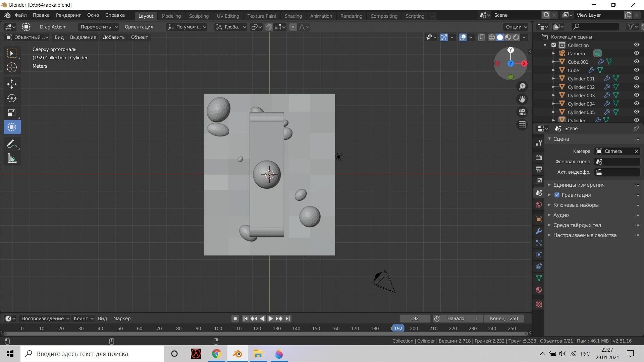
Task: Activate the Annotate pencil tool
Action: (x=12, y=144)
